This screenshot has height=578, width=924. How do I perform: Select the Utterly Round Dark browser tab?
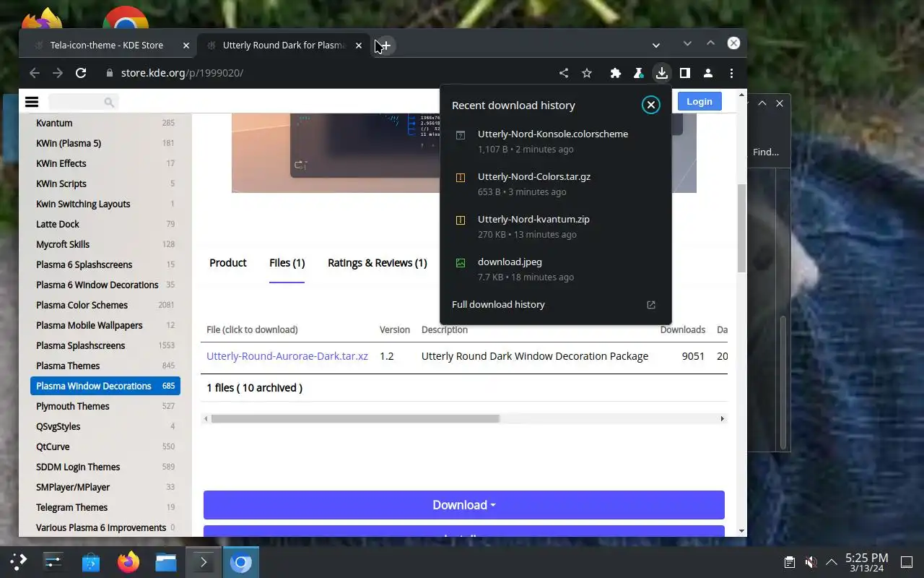click(283, 46)
